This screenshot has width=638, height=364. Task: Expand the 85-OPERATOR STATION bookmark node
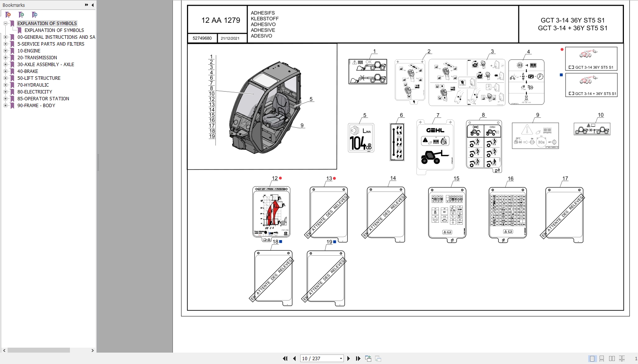[x=6, y=98]
